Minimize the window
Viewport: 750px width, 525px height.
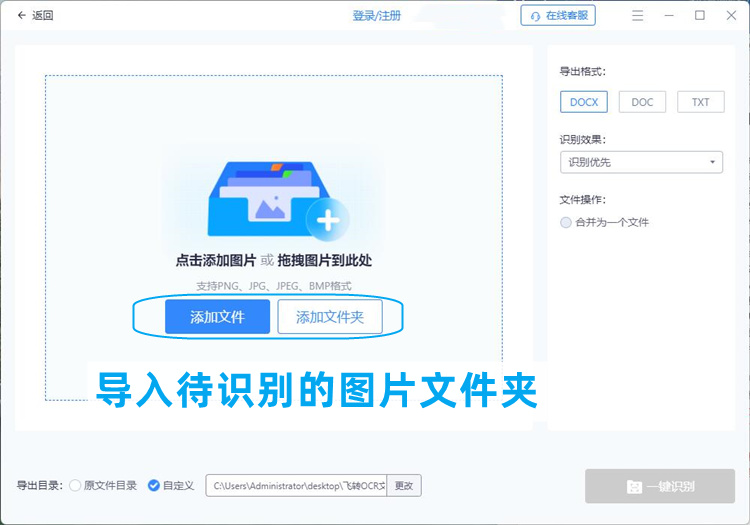point(669,16)
